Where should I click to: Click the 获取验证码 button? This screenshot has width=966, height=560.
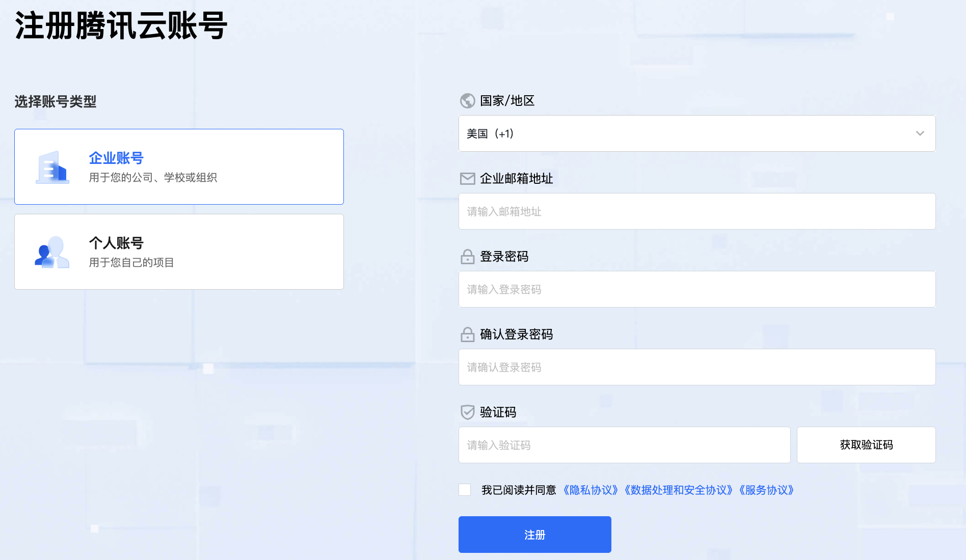[866, 445]
